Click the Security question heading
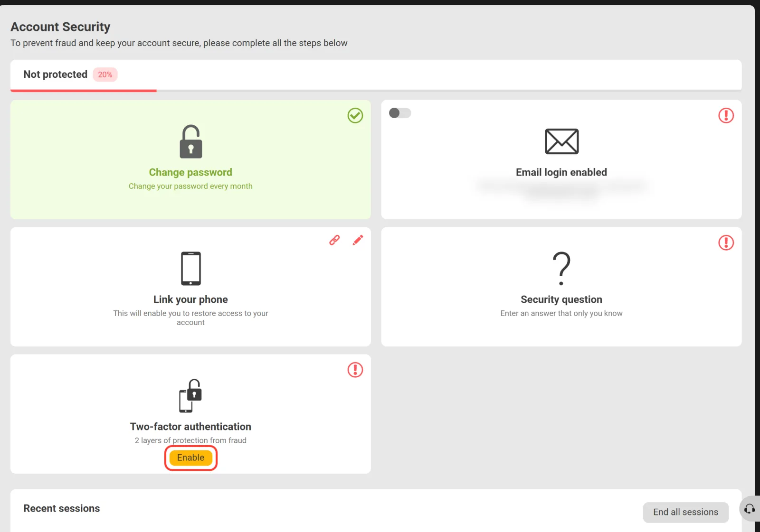The image size is (760, 532). pos(561,299)
